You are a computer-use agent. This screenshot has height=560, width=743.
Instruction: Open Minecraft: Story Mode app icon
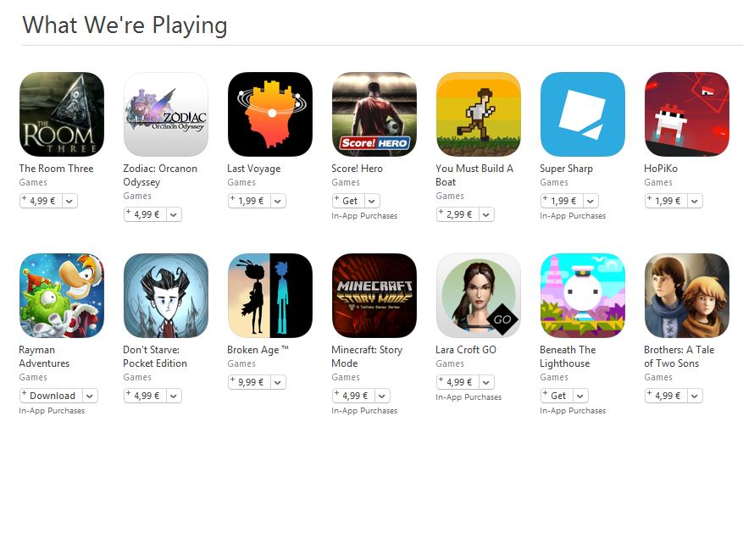(x=374, y=296)
